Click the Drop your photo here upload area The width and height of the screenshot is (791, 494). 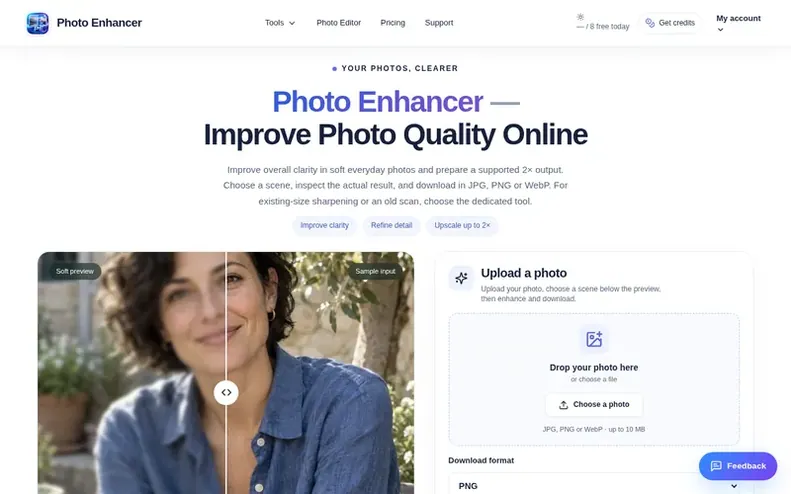[x=594, y=379]
